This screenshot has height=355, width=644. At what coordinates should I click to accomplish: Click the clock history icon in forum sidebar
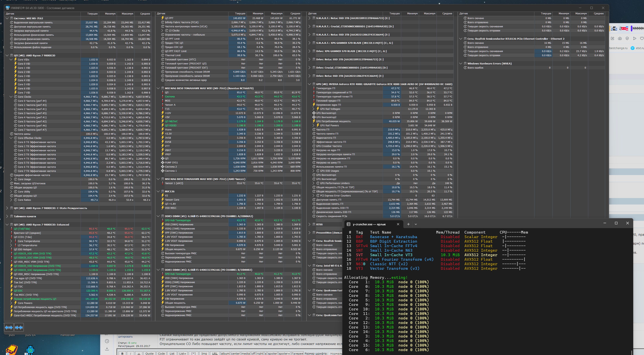tap(107, 341)
